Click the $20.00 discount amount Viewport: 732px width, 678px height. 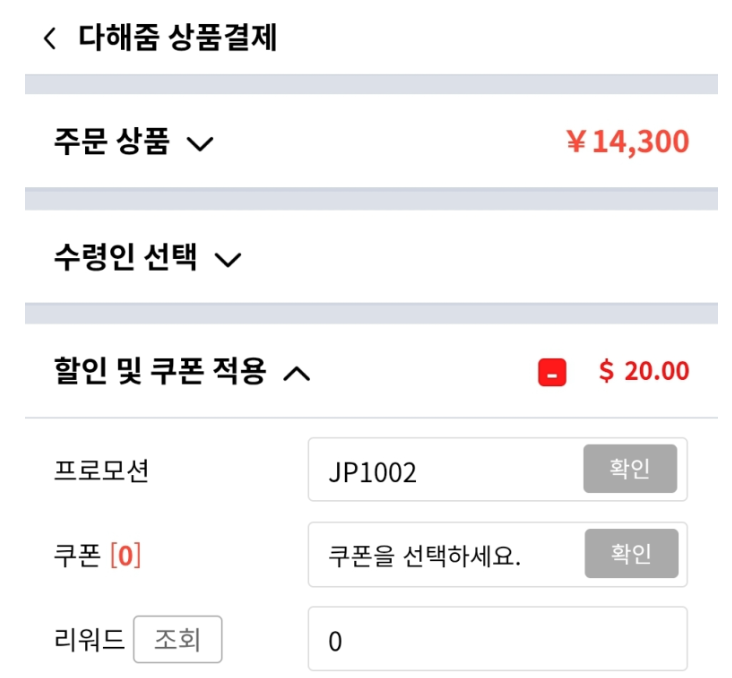click(x=644, y=372)
